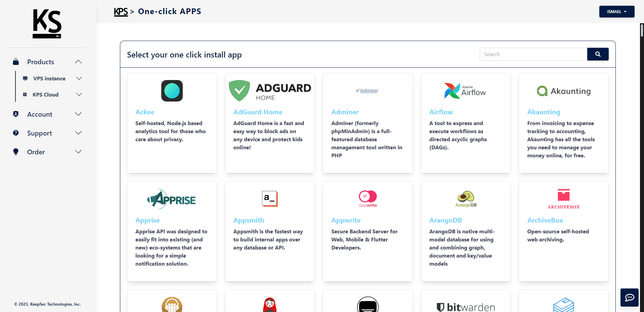This screenshot has width=644, height=312.
Task: Click the AdGuard Home logo
Action: coord(270,91)
